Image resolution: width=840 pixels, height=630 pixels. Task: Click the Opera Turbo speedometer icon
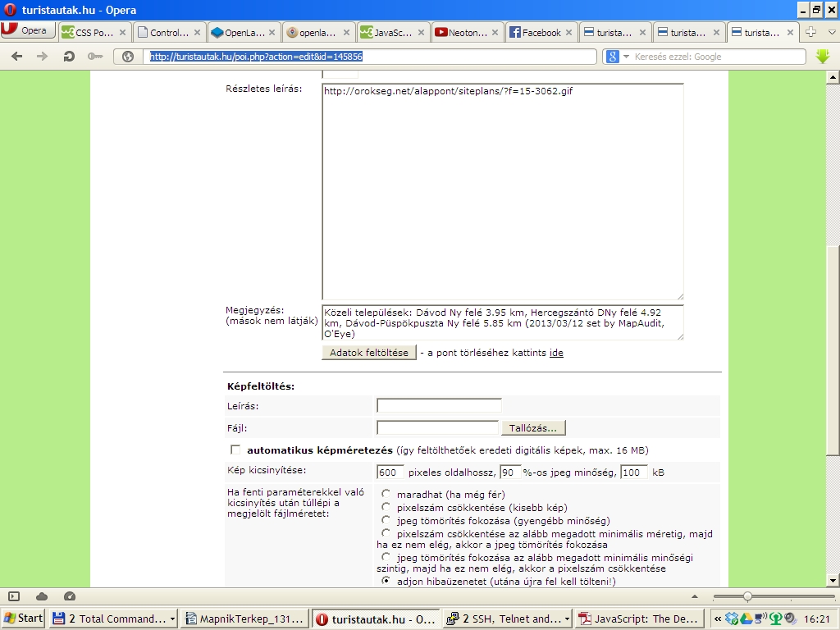pos(70,596)
